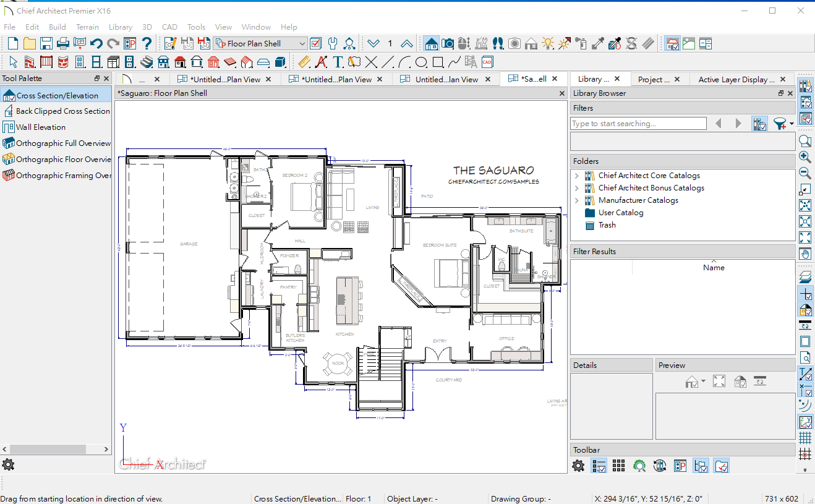Click the Walkthrough footprints icon
Screen dimensions: 815x504
tap(498, 43)
